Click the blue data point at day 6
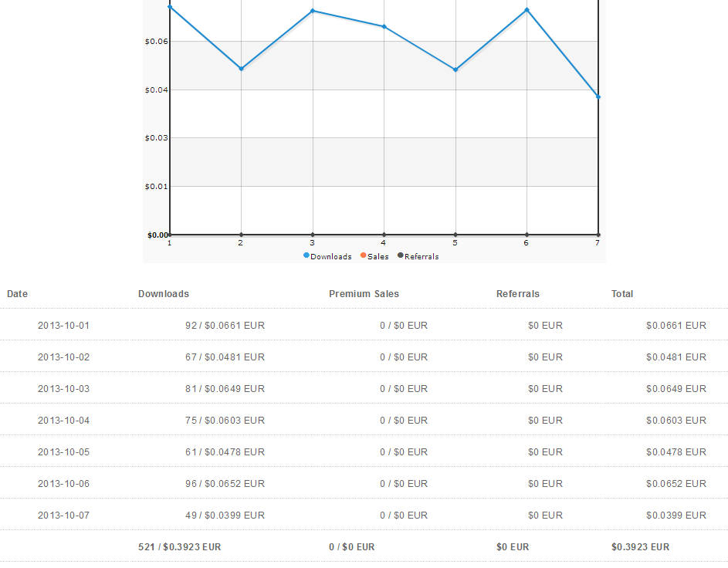The width and height of the screenshot is (728, 568). (x=527, y=10)
